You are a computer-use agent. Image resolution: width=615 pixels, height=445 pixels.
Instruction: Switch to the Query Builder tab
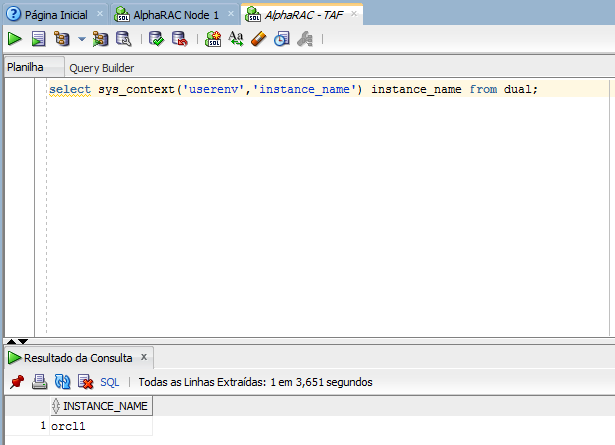tap(102, 68)
